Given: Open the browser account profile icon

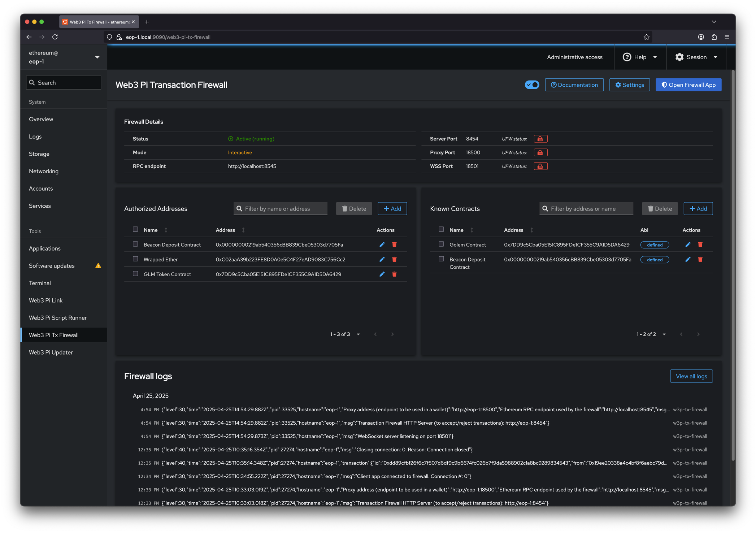Looking at the screenshot, I should point(701,37).
